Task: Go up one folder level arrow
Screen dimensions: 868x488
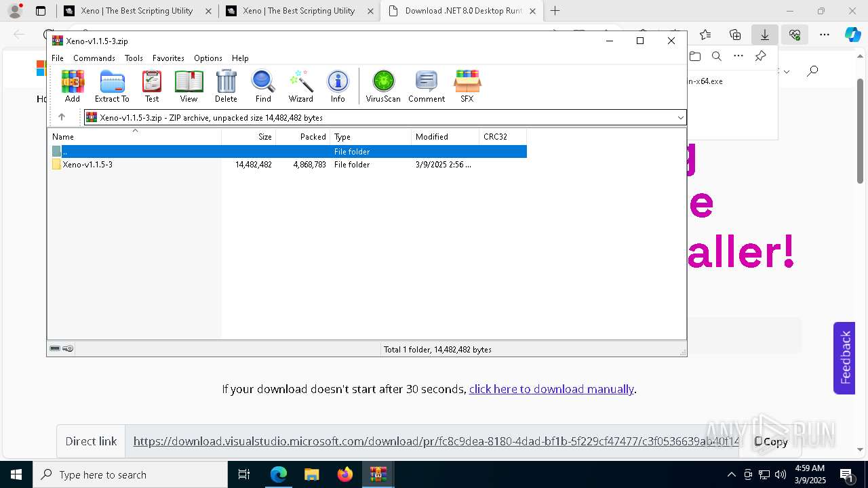Action: click(62, 117)
